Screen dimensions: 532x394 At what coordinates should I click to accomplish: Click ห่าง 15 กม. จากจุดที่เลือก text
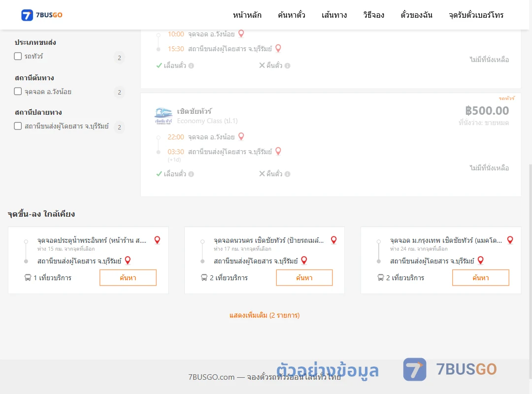[66, 249]
